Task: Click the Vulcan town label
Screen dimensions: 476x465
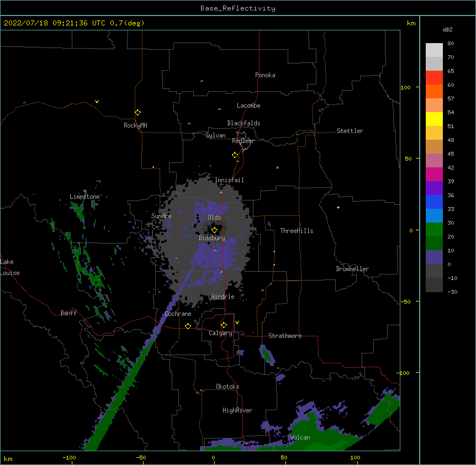Action: (x=300, y=437)
